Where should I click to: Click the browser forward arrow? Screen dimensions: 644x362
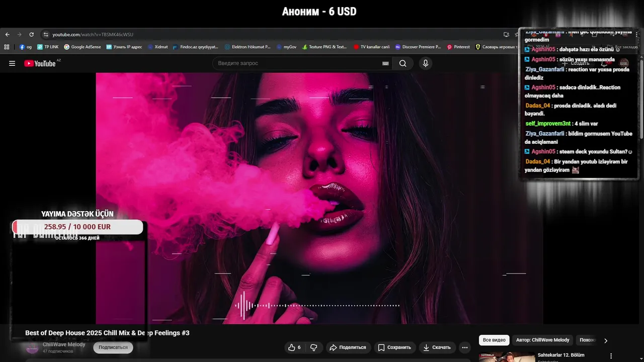(19, 35)
